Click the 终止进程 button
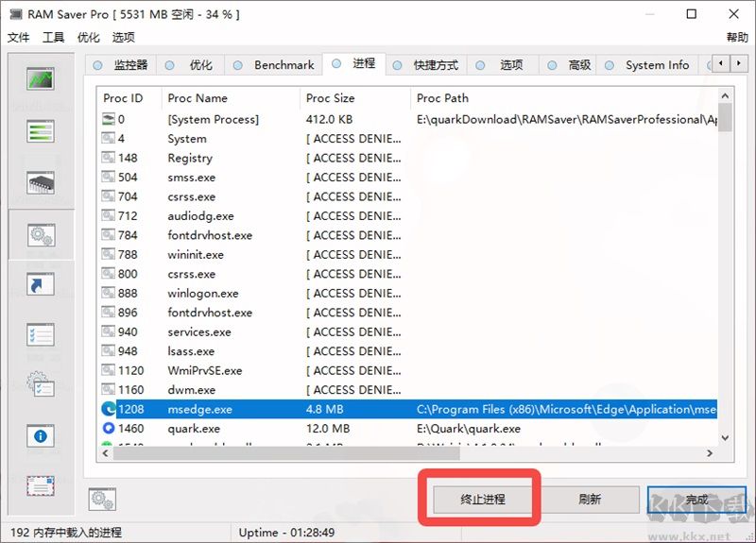The height and width of the screenshot is (543, 756). pyautogui.click(x=483, y=500)
